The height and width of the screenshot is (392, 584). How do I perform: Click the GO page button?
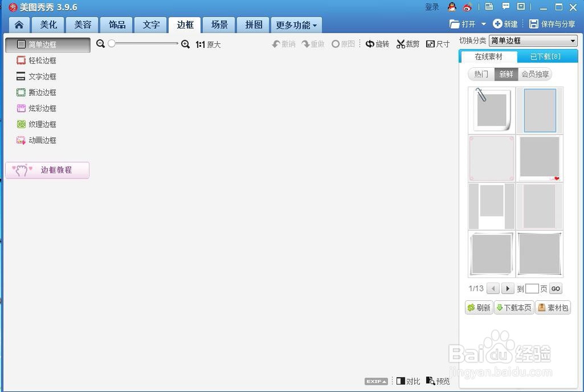[x=555, y=289]
